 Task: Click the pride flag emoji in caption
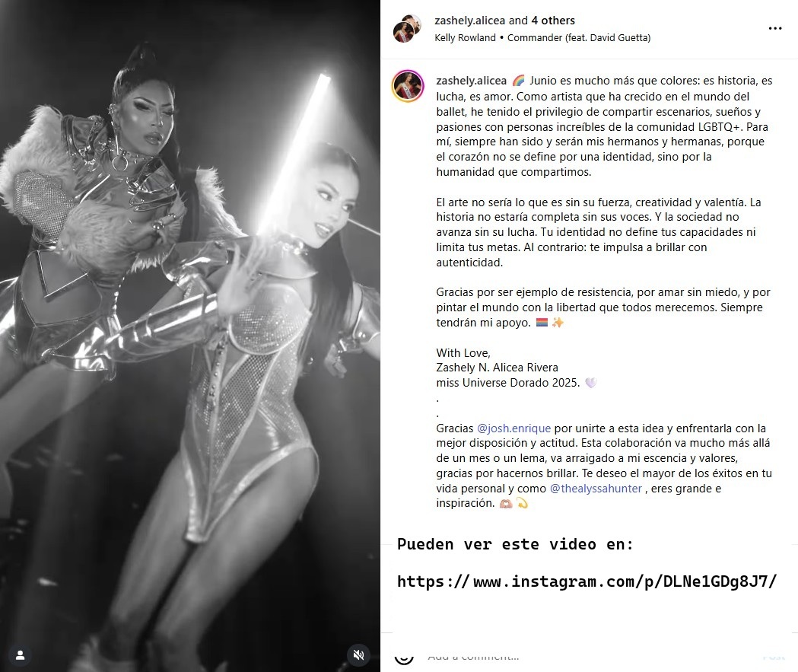pyautogui.click(x=542, y=322)
